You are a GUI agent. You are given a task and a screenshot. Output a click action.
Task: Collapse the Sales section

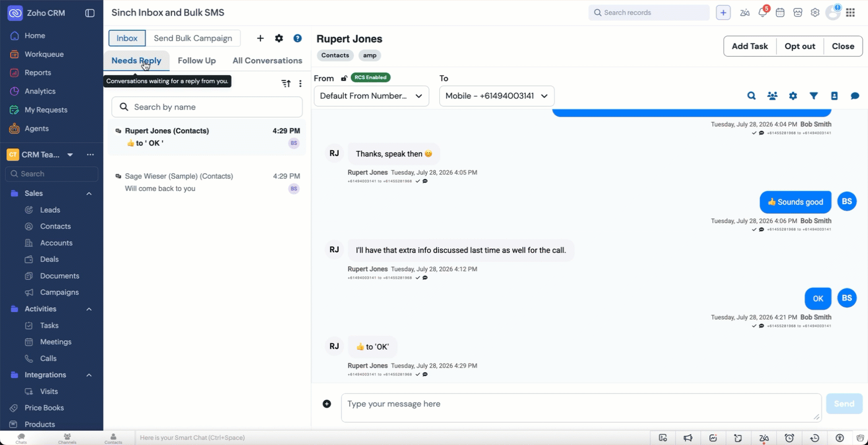tap(89, 194)
